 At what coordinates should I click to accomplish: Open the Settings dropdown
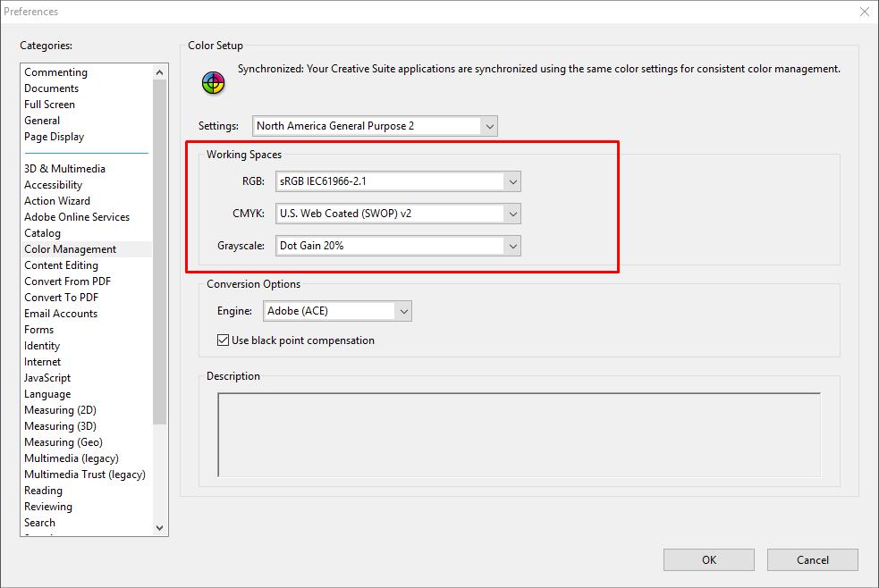[x=375, y=126]
